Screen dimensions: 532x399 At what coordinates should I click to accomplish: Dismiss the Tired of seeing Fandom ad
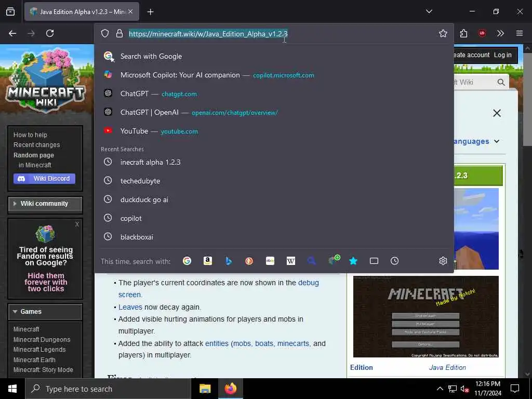[77, 224]
